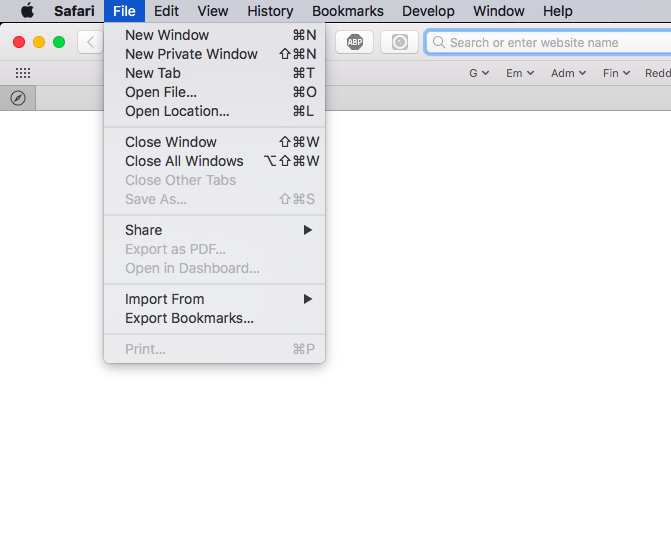Choose Export Bookmarks… menu item
This screenshot has height=541, width=671.
tap(214, 318)
